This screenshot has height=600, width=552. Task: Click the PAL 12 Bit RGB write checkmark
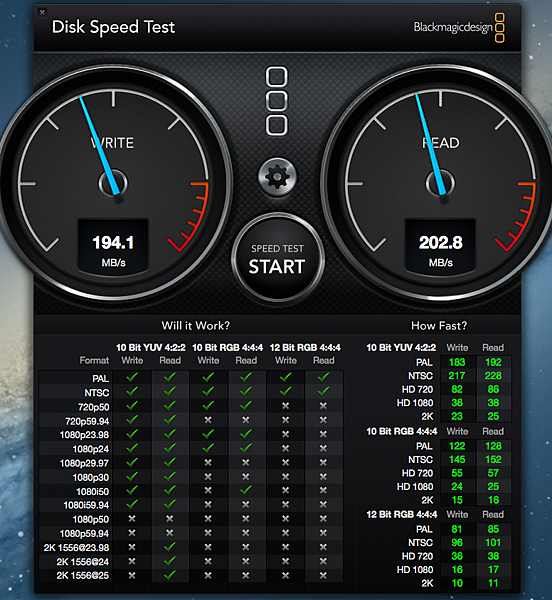285,377
